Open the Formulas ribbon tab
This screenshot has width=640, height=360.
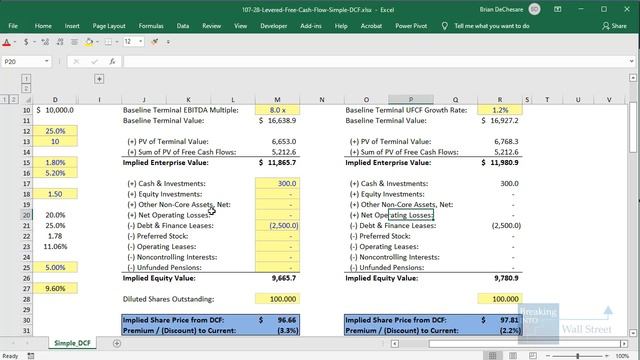point(151,26)
